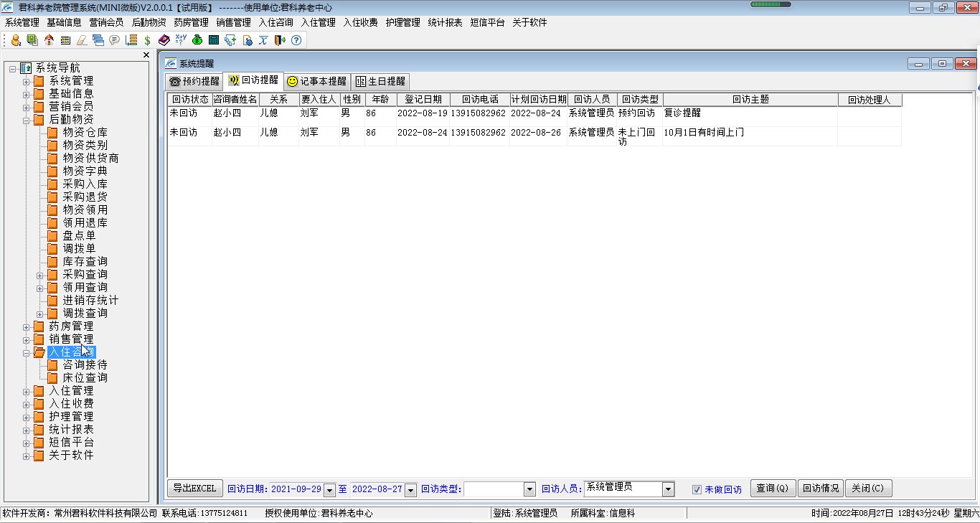Switch to the 生日提醒 tab

click(x=380, y=81)
